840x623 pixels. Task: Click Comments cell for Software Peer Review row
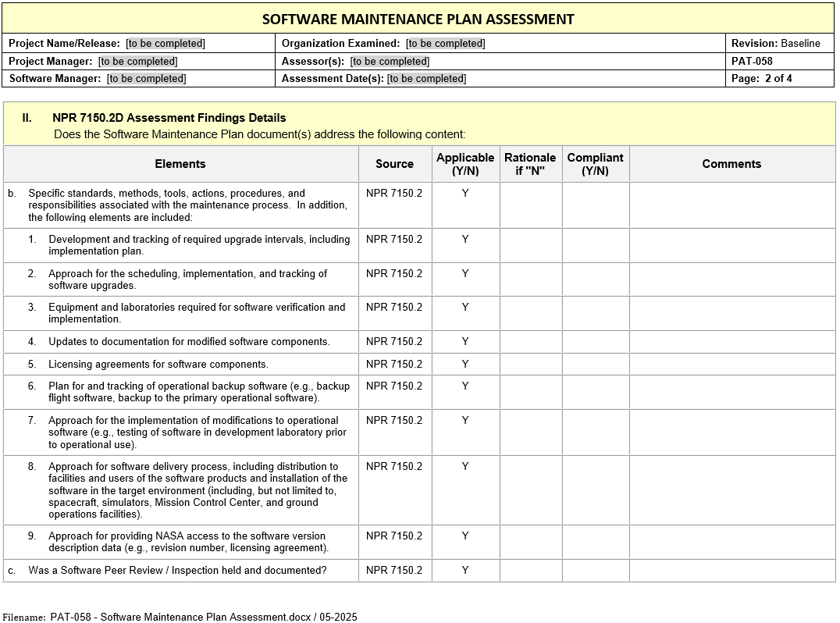(731, 571)
